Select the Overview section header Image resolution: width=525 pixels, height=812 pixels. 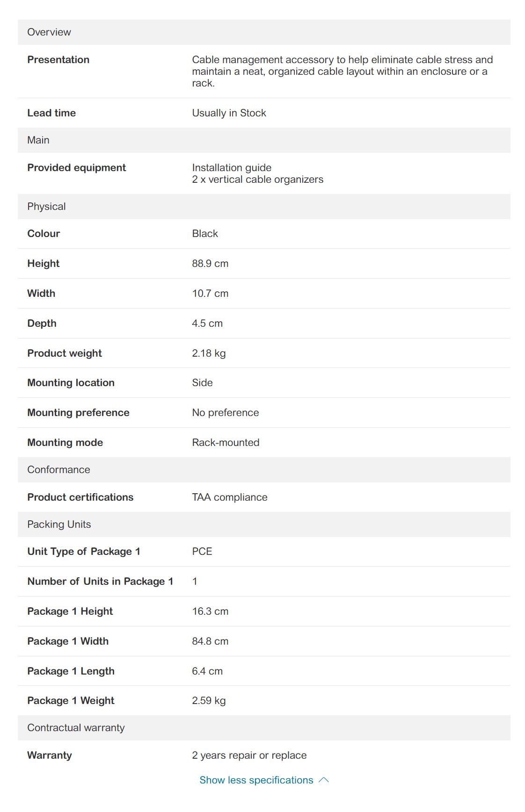[x=49, y=32]
